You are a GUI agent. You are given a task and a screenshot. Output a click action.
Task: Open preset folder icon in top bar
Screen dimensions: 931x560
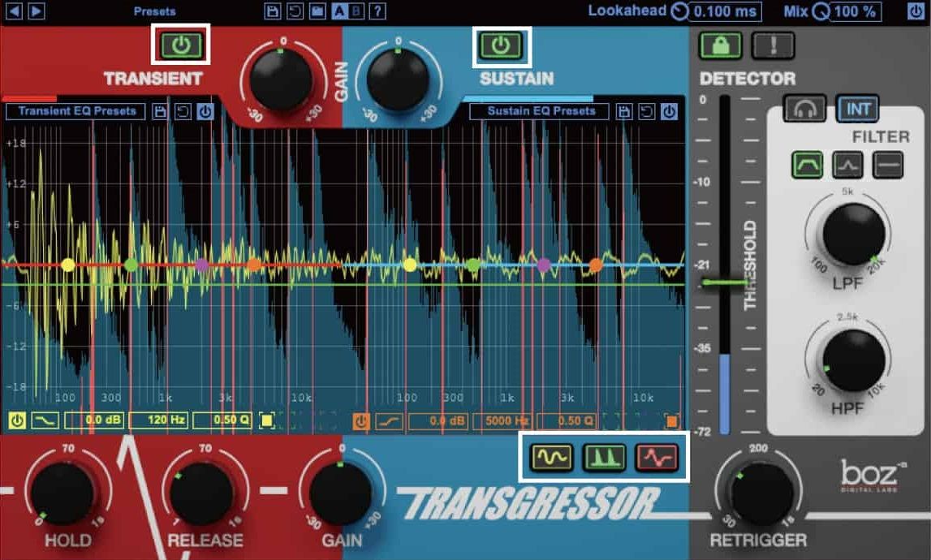tap(317, 11)
